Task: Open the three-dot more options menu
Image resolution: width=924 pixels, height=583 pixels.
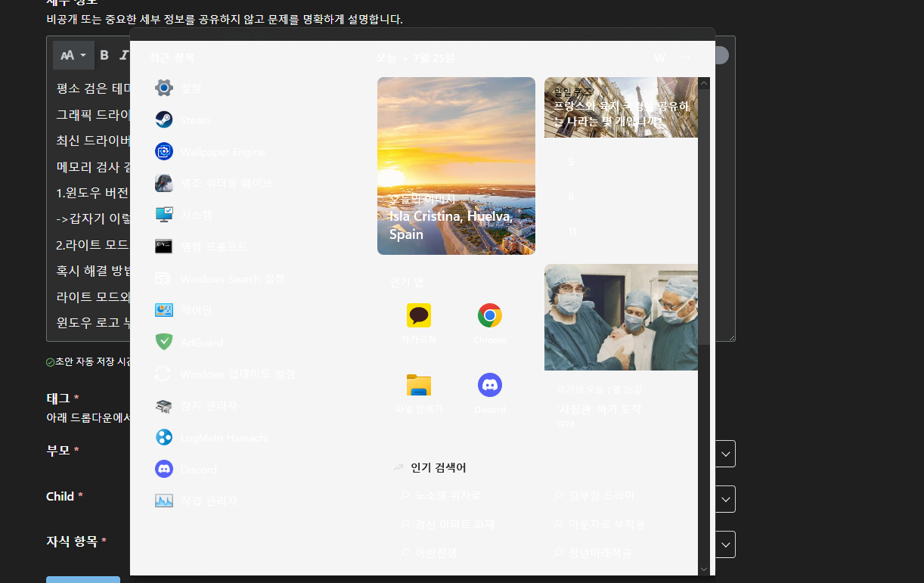Action: point(685,58)
